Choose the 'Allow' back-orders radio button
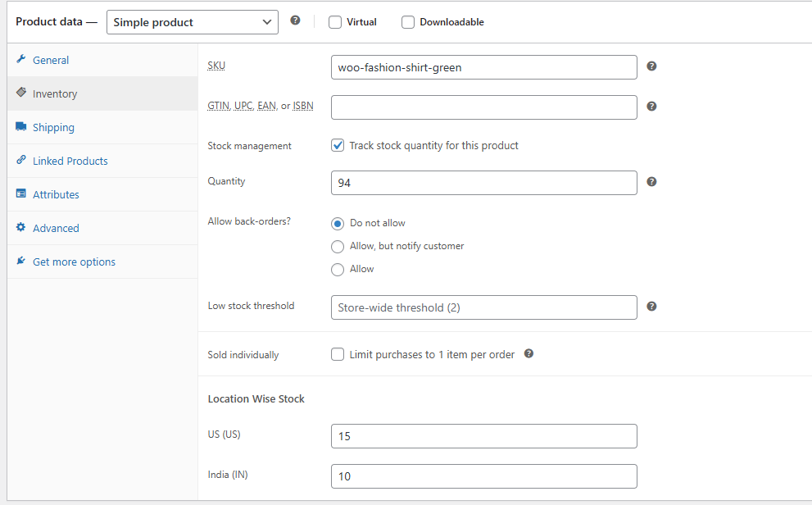The width and height of the screenshot is (812, 505). point(338,269)
